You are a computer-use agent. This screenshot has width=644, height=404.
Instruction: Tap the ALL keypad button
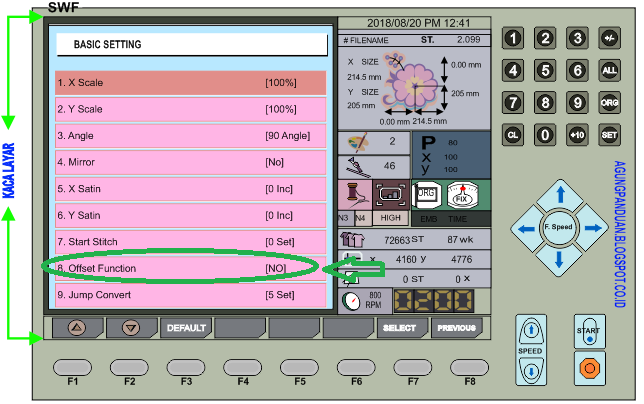pos(610,70)
